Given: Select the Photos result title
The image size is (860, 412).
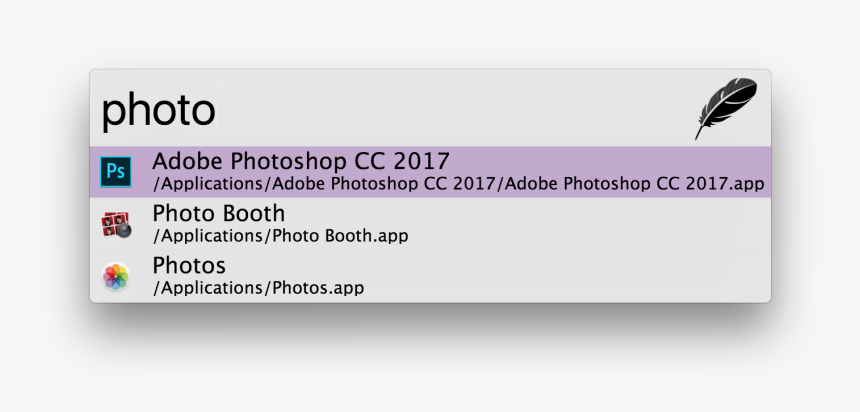Looking at the screenshot, I should (x=189, y=266).
